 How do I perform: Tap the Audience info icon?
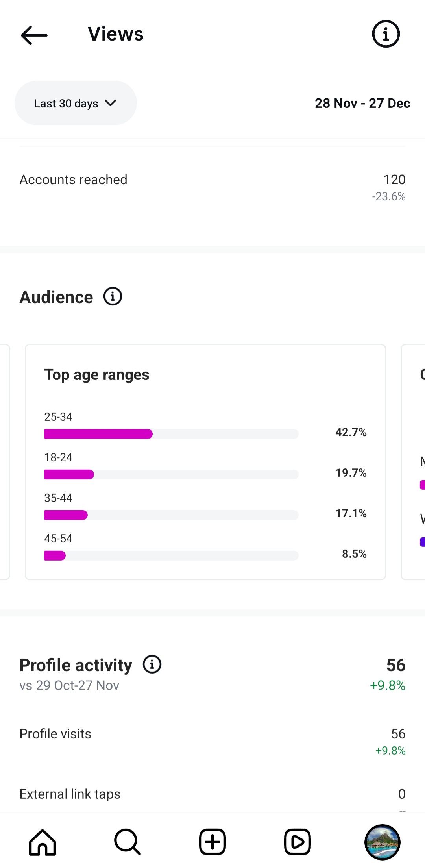point(113,296)
